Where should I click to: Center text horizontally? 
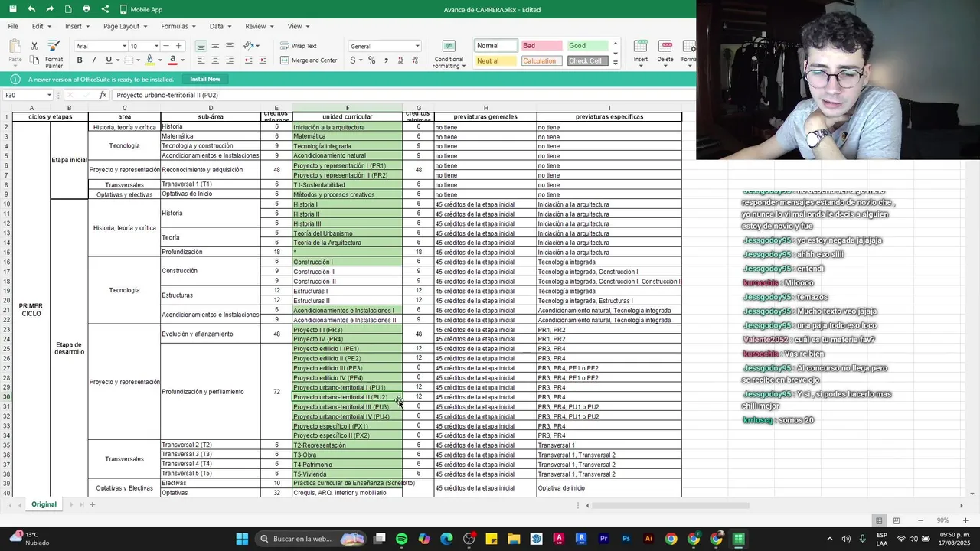tap(215, 60)
